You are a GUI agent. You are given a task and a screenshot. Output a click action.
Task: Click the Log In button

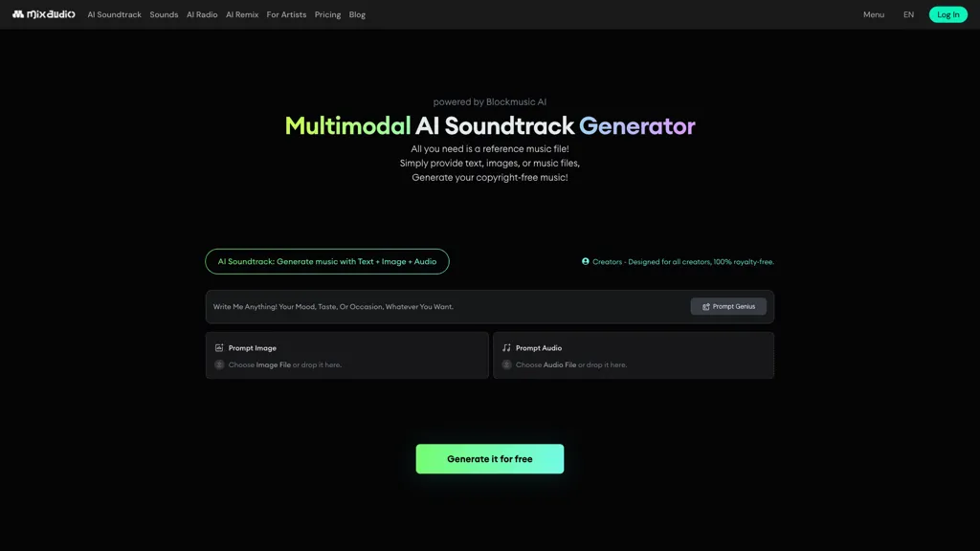tap(947, 14)
